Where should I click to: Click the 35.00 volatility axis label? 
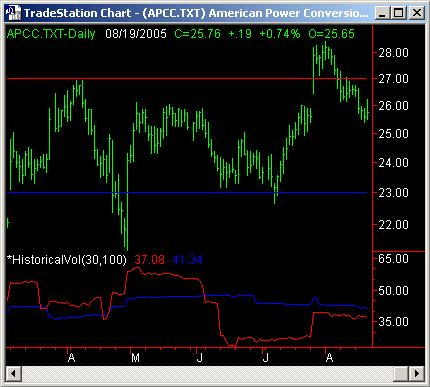[x=393, y=322]
